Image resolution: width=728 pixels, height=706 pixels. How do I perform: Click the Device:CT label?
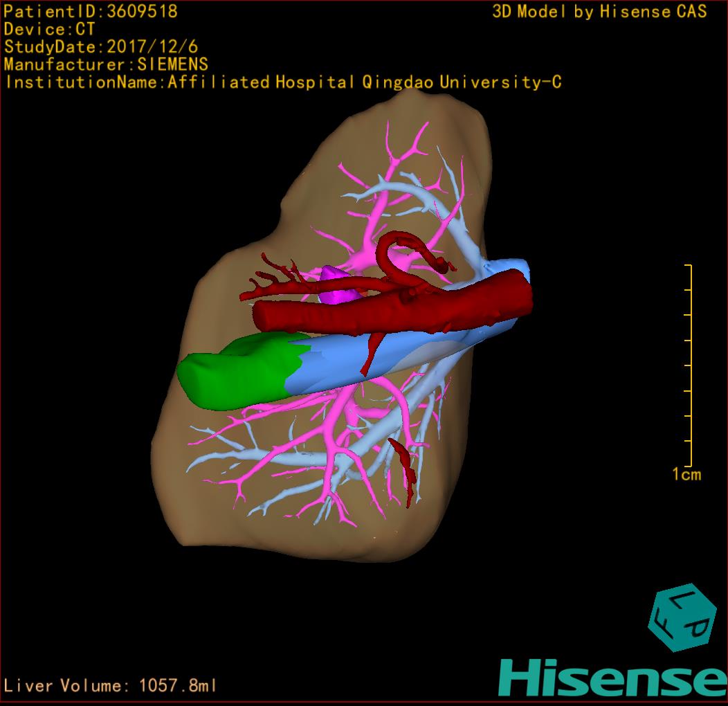pos(50,30)
